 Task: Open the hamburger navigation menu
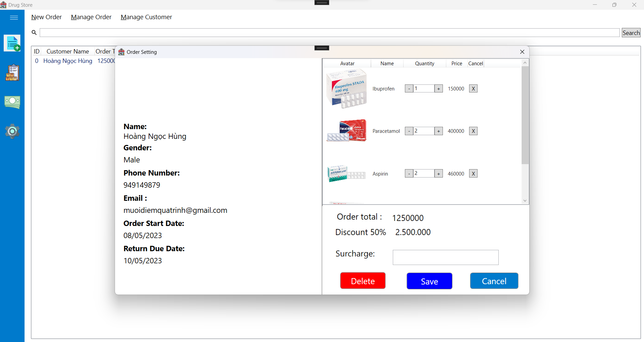point(13,17)
